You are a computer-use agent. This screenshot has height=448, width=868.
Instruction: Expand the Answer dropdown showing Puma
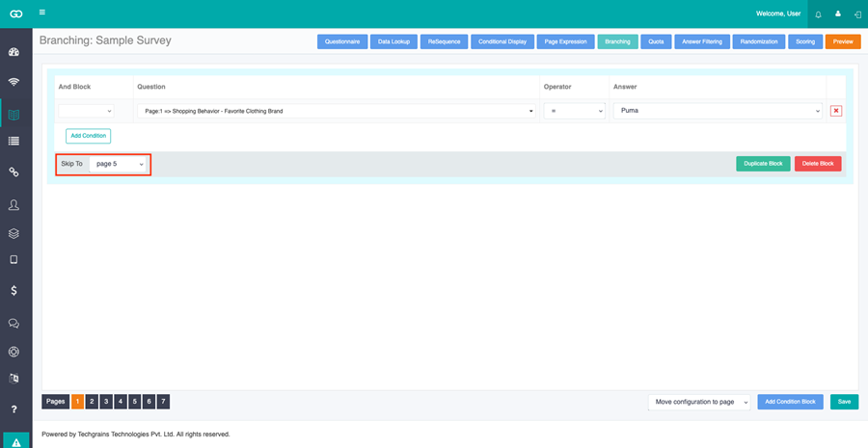(718, 111)
